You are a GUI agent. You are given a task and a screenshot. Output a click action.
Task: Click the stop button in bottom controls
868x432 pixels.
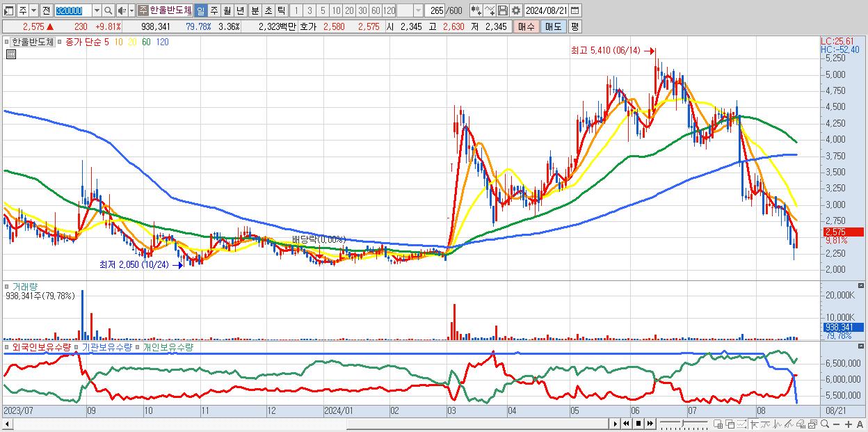click(x=638, y=424)
